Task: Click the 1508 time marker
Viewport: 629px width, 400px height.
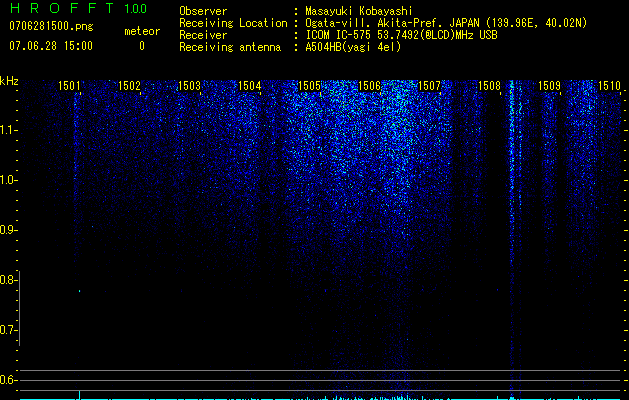Action: point(489,85)
